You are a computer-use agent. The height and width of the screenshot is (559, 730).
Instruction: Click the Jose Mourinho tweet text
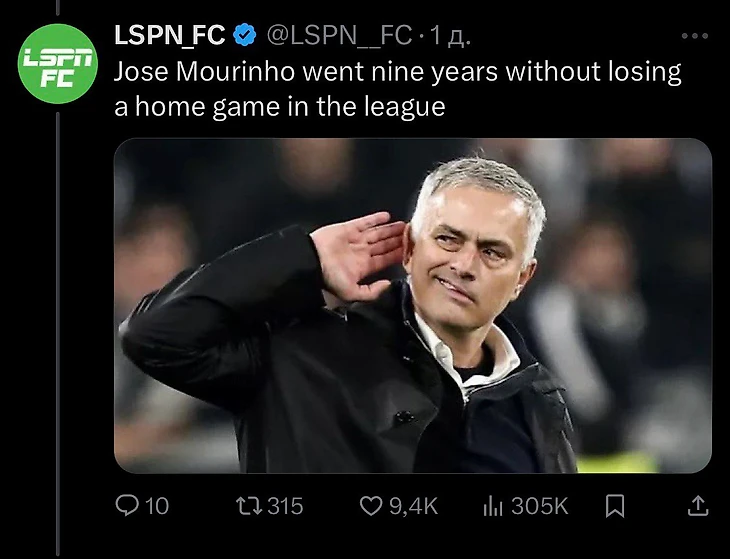point(397,88)
